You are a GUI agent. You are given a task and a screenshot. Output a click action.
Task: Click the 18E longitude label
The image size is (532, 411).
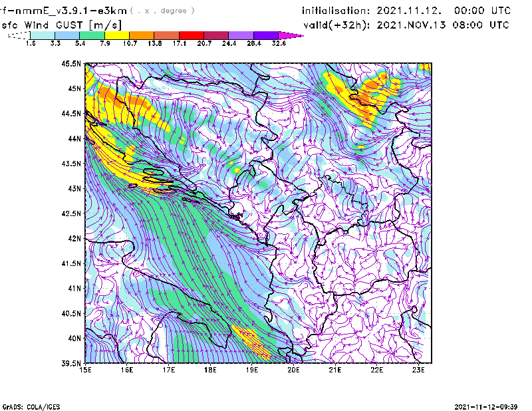210,370
